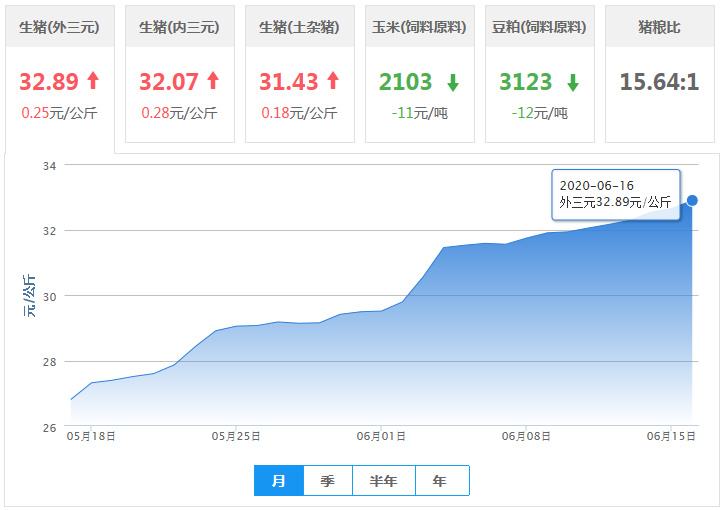This screenshot has height=510, width=724.
Task: Show 豆粕(饲料原料) price chart
Action: [x=539, y=27]
